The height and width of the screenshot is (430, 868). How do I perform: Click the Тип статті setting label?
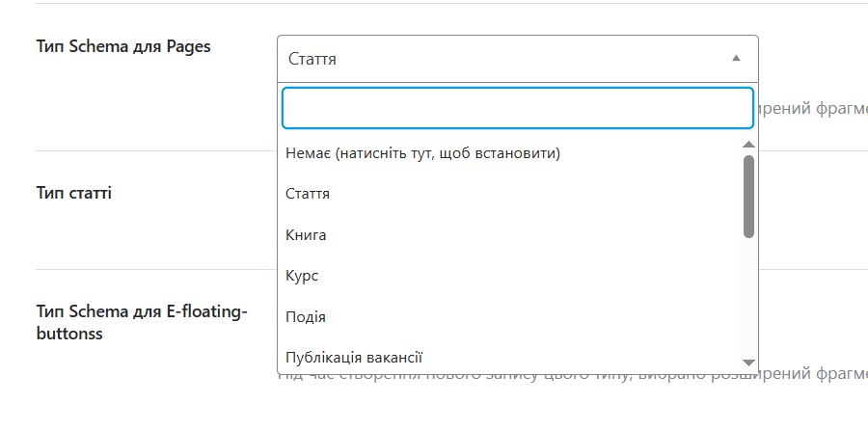tap(73, 193)
